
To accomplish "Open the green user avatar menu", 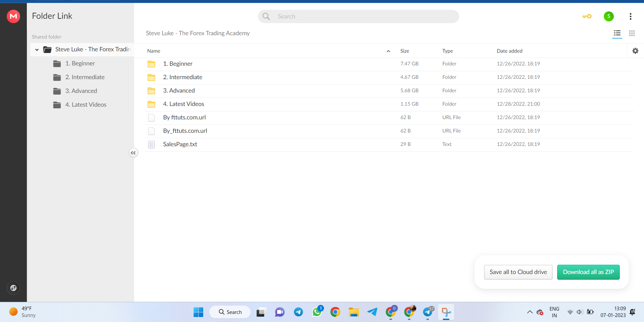I will tap(608, 16).
